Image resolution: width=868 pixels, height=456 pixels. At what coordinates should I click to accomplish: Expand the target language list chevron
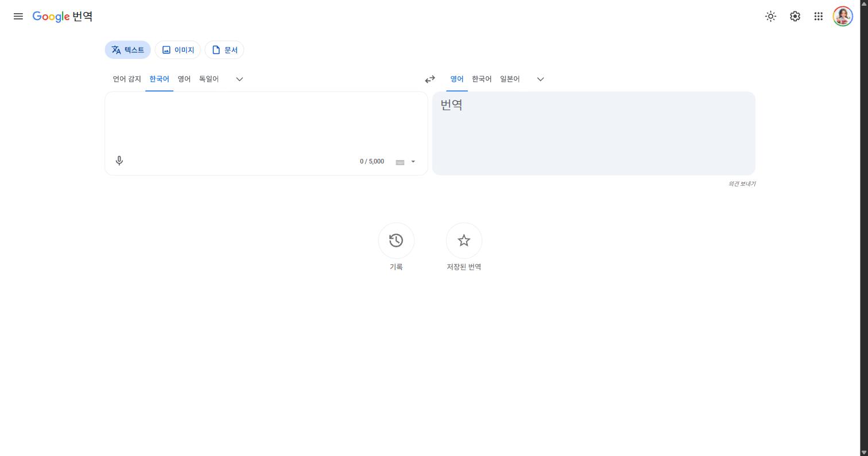(x=540, y=79)
